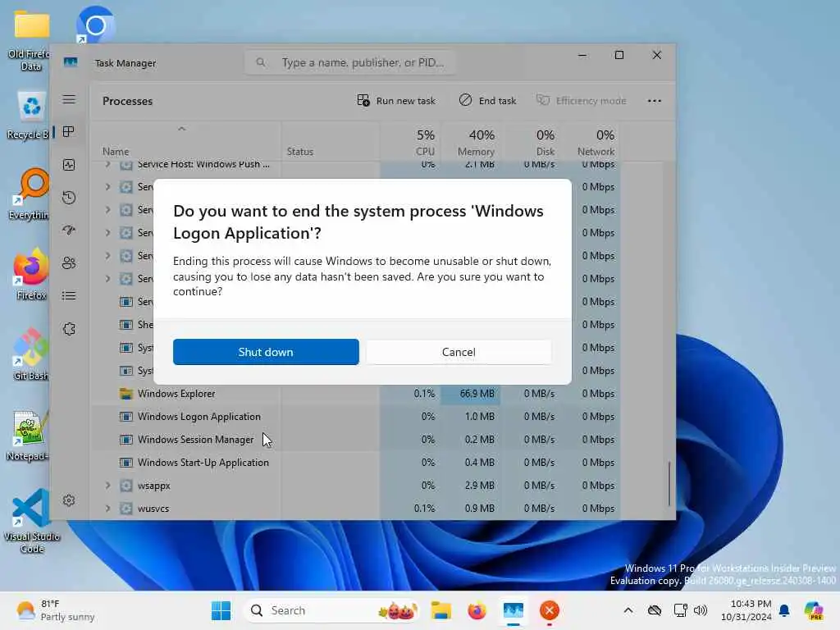Open the Copilot preview taskbar icon

click(814, 610)
